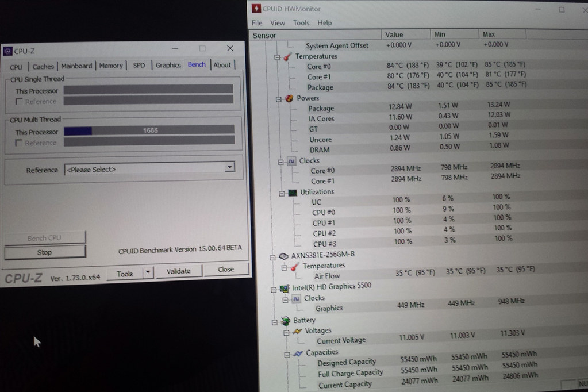The height and width of the screenshot is (392, 588).
Task: Open the Tools menu in HWMonitor
Action: point(301,23)
